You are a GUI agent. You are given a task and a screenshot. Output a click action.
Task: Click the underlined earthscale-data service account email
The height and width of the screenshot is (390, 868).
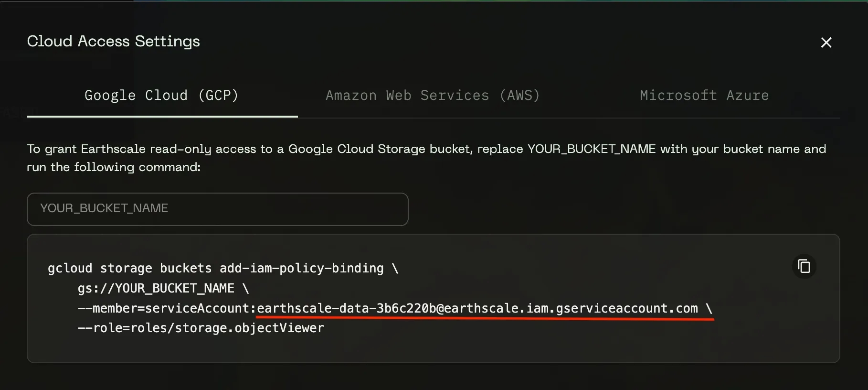[x=477, y=309]
